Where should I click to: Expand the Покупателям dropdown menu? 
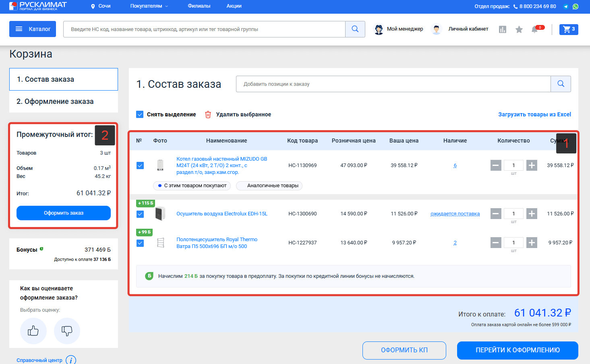coord(149,6)
